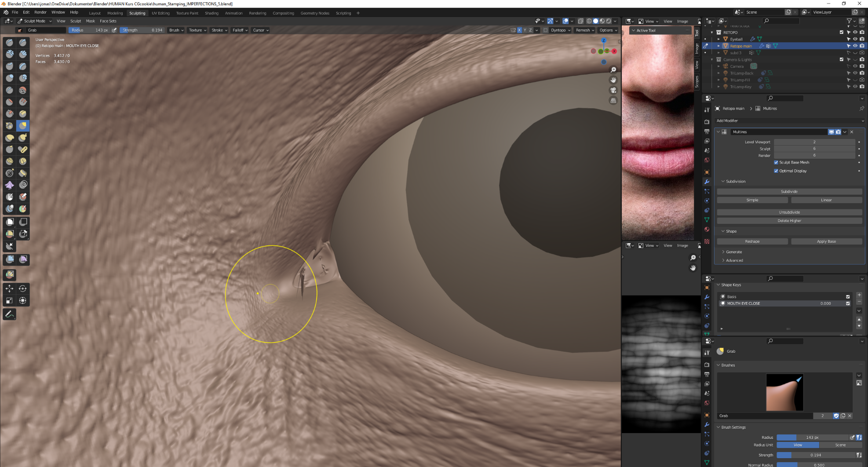Image resolution: width=868 pixels, height=467 pixels.
Task: Hide Eyeball object in viewport
Action: [x=855, y=39]
